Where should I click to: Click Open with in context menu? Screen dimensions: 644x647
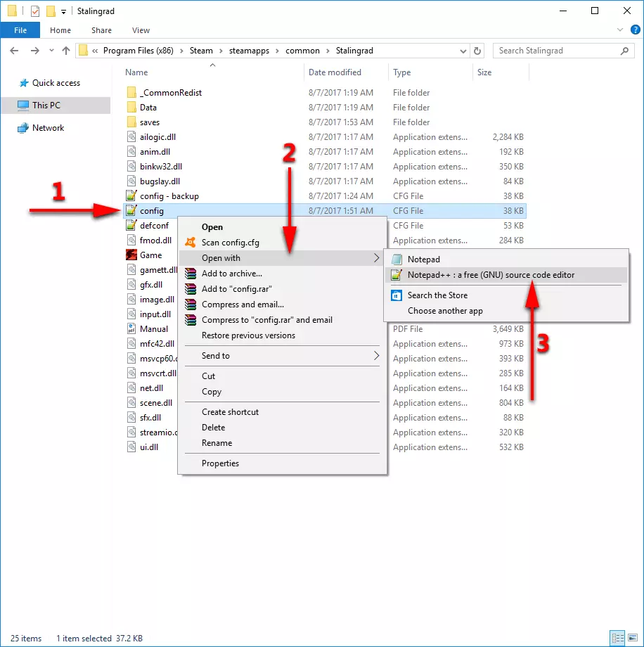click(x=282, y=258)
